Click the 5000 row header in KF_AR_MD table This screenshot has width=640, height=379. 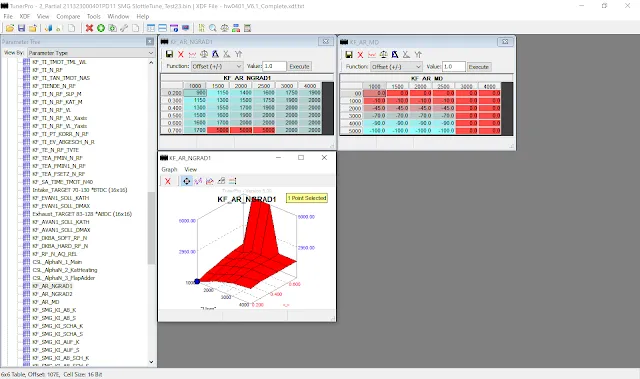pyautogui.click(x=351, y=131)
